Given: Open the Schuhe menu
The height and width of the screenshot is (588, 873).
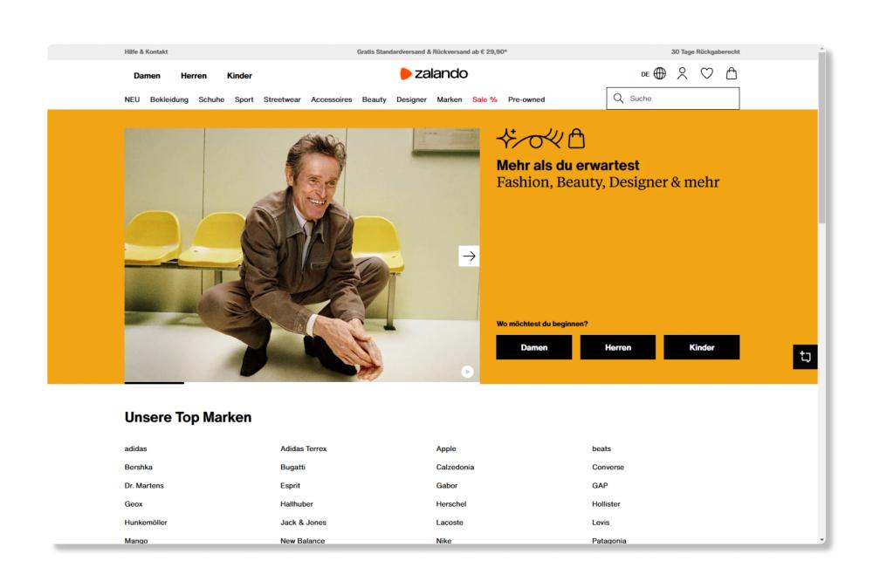Looking at the screenshot, I should pyautogui.click(x=211, y=99).
